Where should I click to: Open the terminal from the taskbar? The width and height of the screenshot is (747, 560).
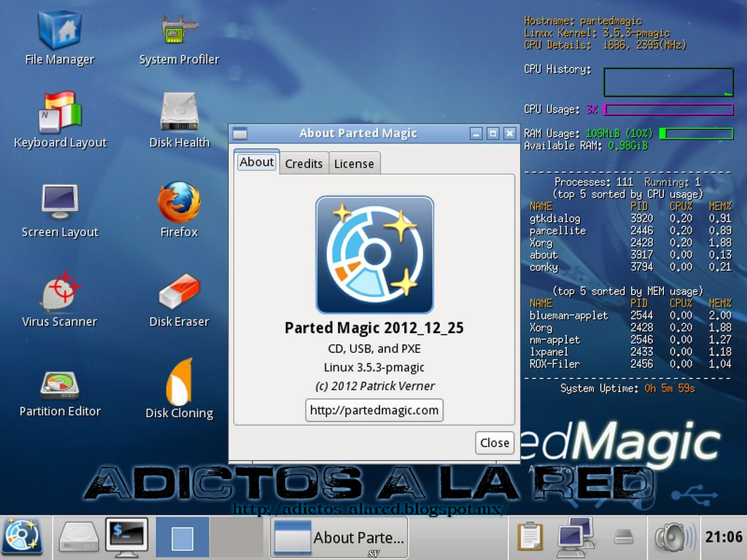(x=126, y=538)
